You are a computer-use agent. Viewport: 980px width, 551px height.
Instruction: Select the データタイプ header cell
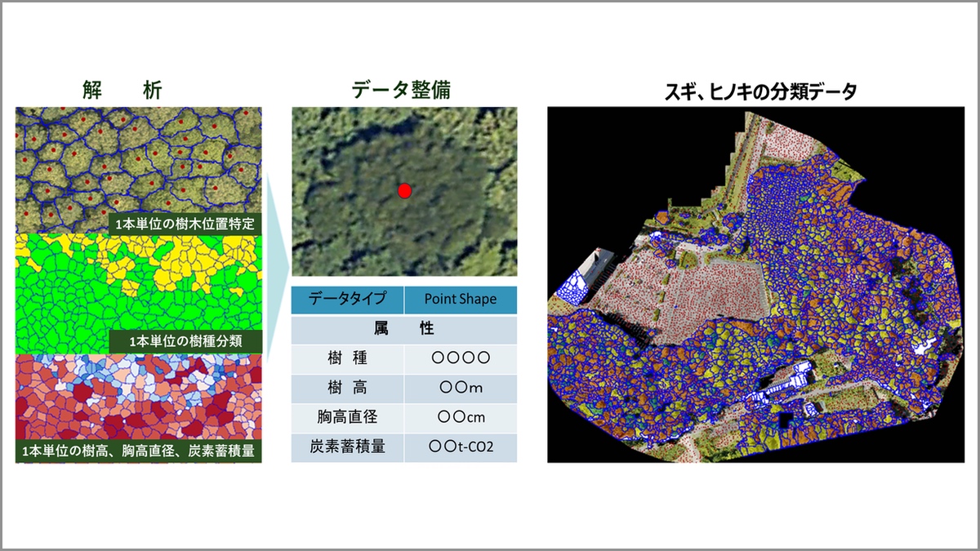347,299
